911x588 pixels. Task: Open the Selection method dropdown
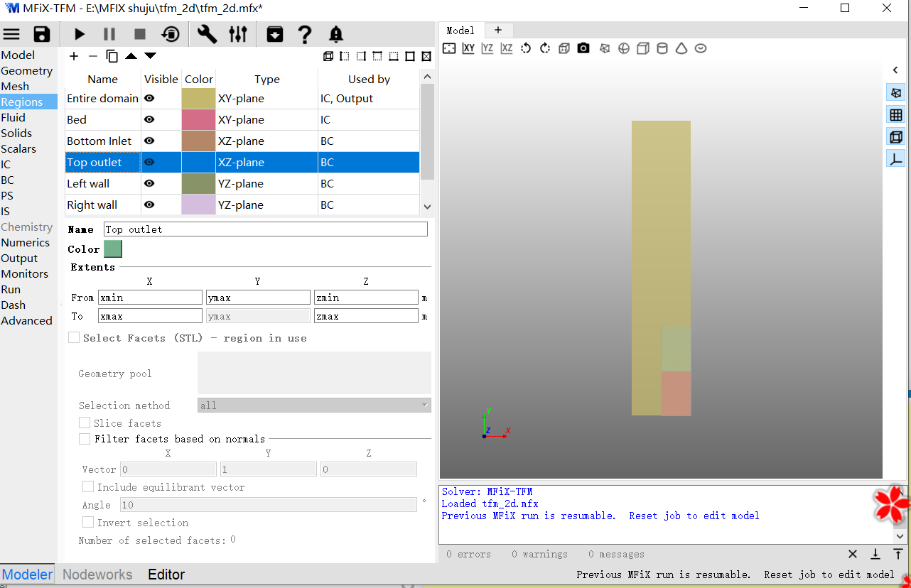point(314,405)
